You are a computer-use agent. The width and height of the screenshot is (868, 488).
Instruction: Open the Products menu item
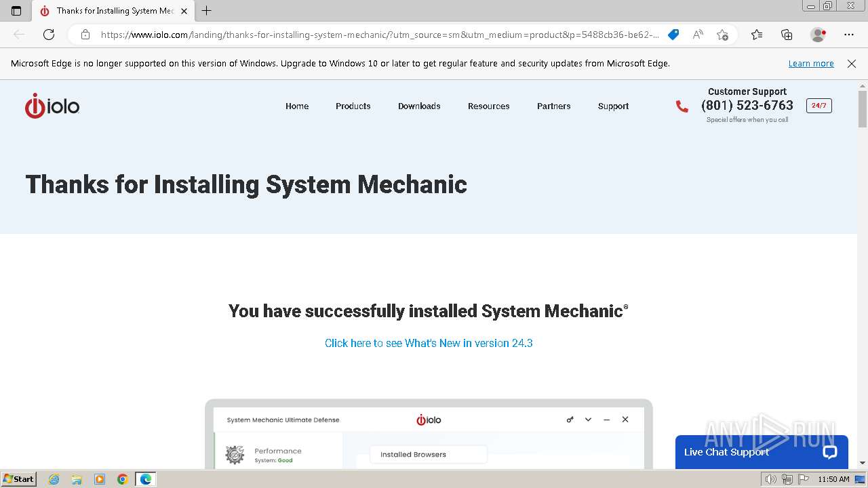coord(353,106)
